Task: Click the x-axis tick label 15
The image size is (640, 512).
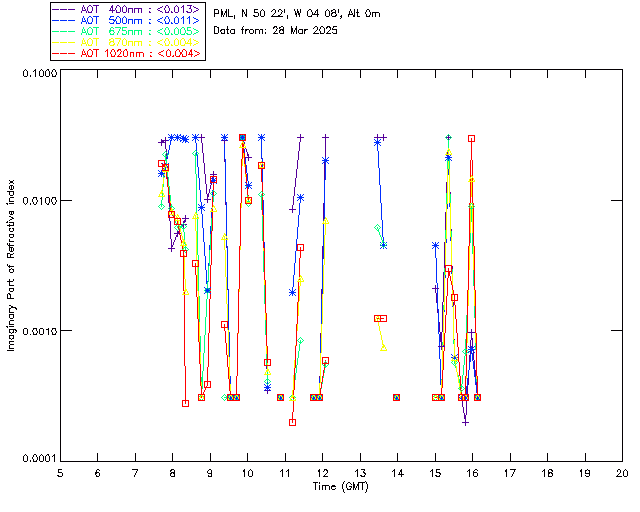Action: (435, 474)
